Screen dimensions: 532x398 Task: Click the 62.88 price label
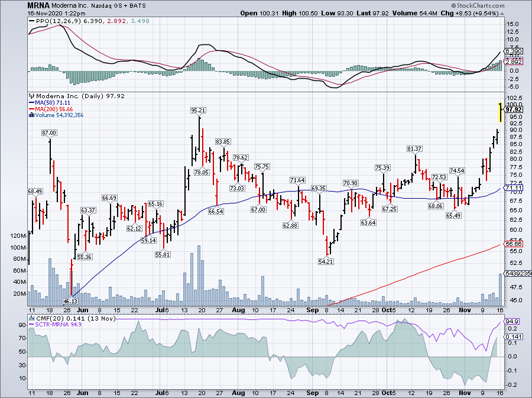[x=290, y=225]
